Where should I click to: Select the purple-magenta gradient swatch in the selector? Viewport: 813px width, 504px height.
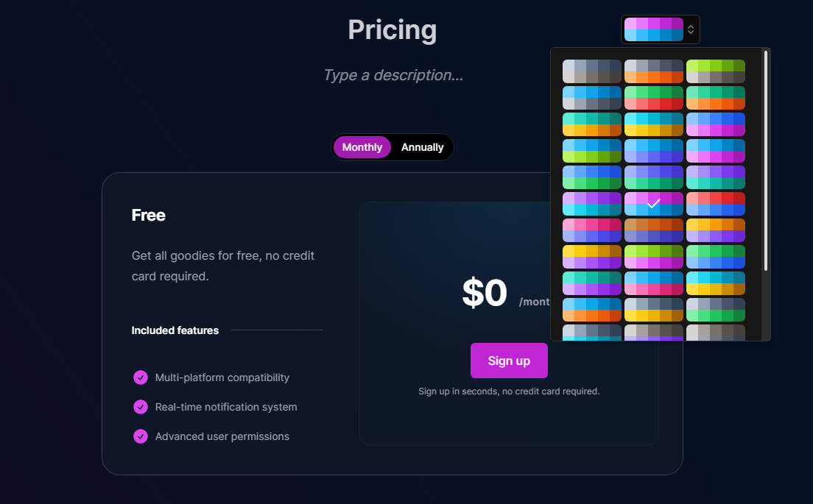pos(655,29)
